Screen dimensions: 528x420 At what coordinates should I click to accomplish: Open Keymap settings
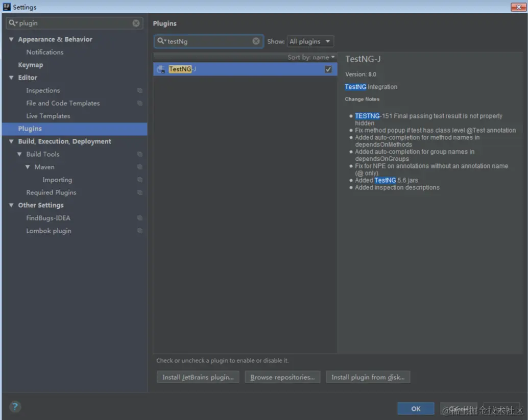pyautogui.click(x=31, y=65)
